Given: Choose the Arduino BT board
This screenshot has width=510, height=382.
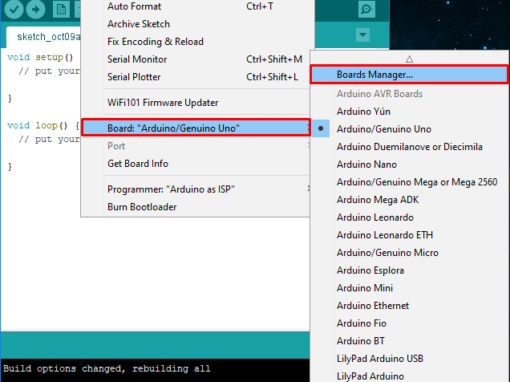Looking at the screenshot, I should point(409,341).
